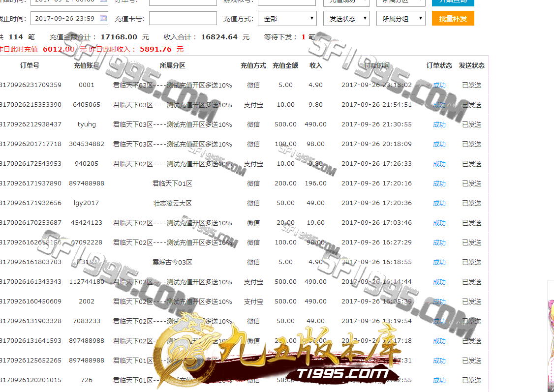Screen dimensions: 554x392
Task: Click 君临天下01区 in the 17:20:16 row
Action: 172,183
